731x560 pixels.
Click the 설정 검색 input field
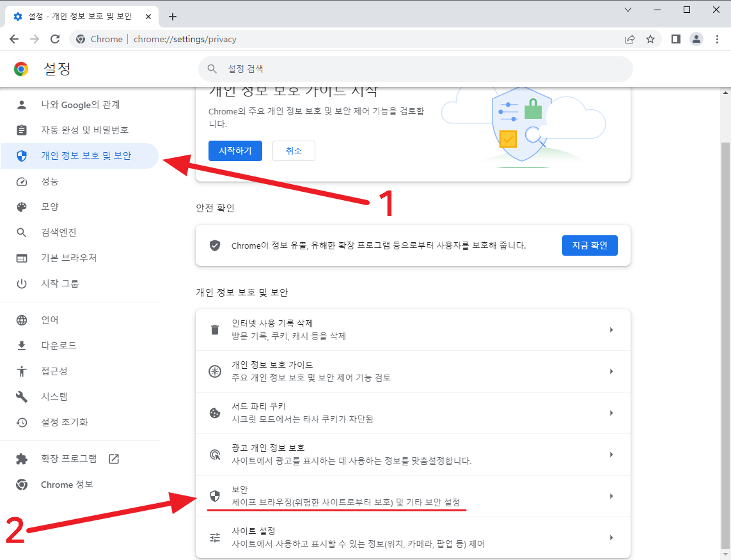(415, 69)
